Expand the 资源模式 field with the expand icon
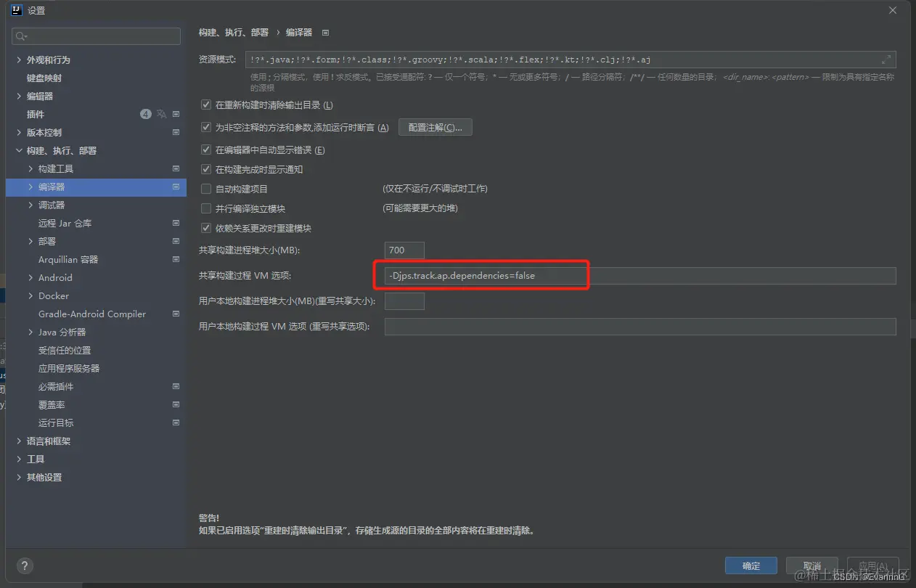This screenshot has height=588, width=916. 886,60
